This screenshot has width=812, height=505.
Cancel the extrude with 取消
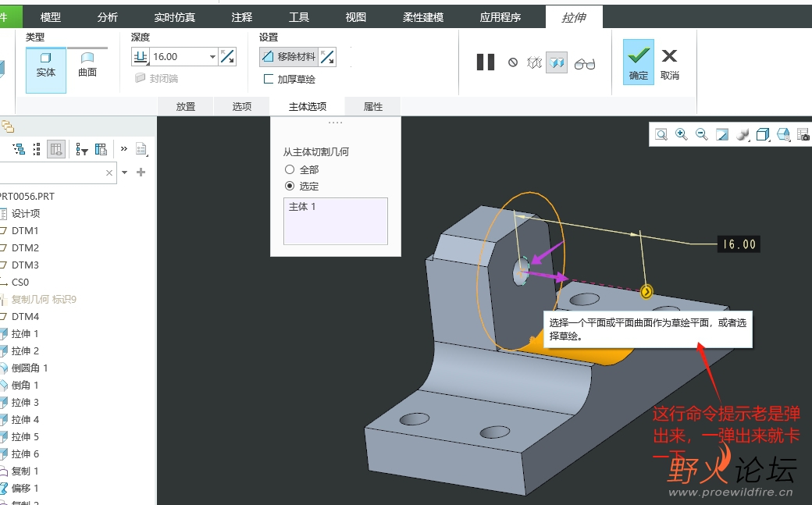[x=670, y=64]
